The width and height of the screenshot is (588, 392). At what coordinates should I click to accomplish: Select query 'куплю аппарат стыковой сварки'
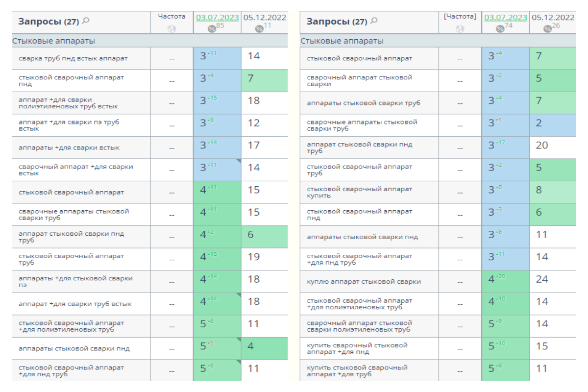(x=364, y=282)
